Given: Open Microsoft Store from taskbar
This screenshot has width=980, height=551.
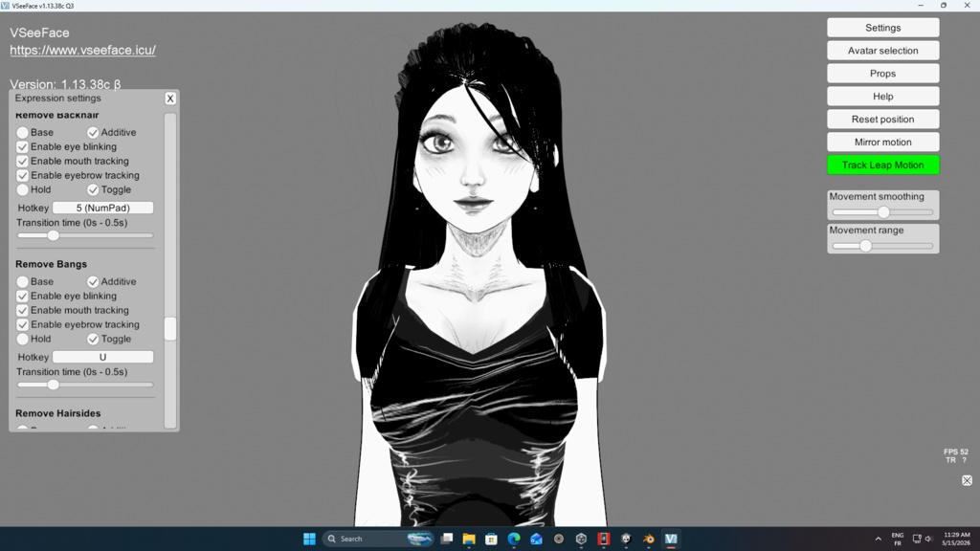Looking at the screenshot, I should [491, 539].
